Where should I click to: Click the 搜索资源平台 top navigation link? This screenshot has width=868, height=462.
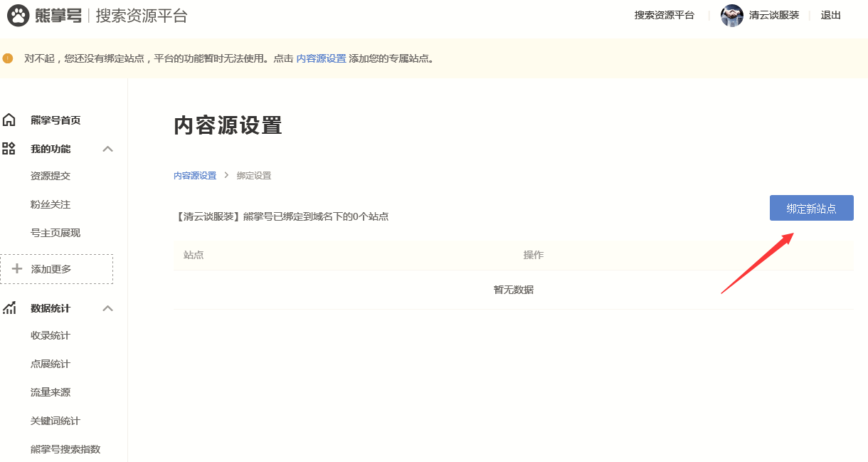pos(665,15)
